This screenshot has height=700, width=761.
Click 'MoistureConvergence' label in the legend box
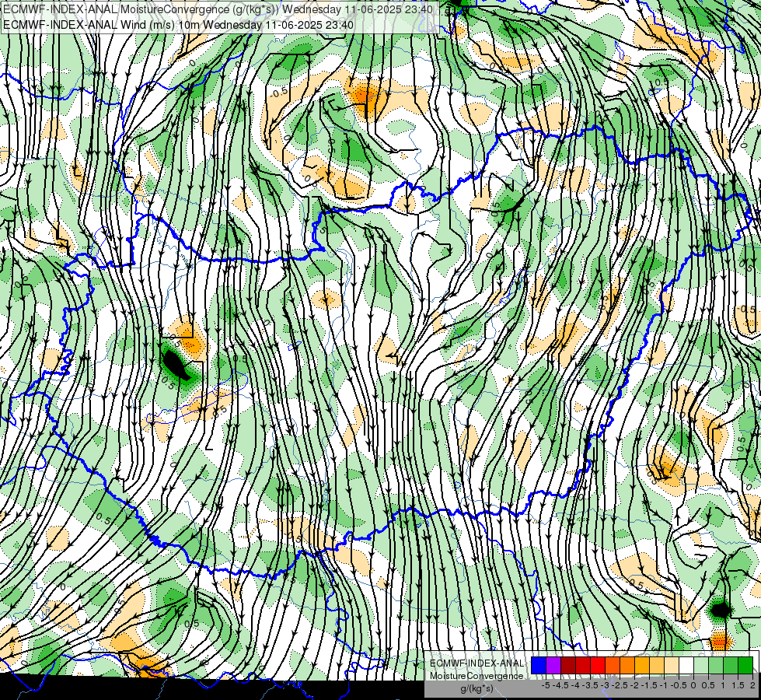[476, 676]
